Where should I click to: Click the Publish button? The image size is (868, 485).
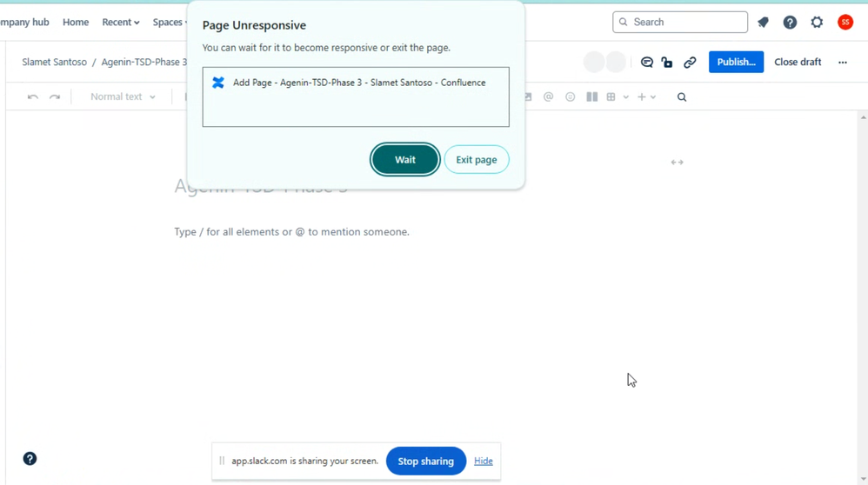736,62
